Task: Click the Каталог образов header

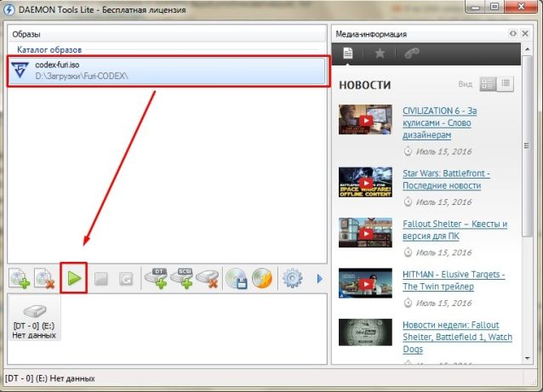Action: [49, 50]
